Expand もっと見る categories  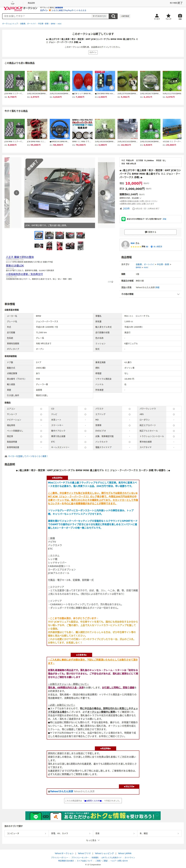(93, 840)
